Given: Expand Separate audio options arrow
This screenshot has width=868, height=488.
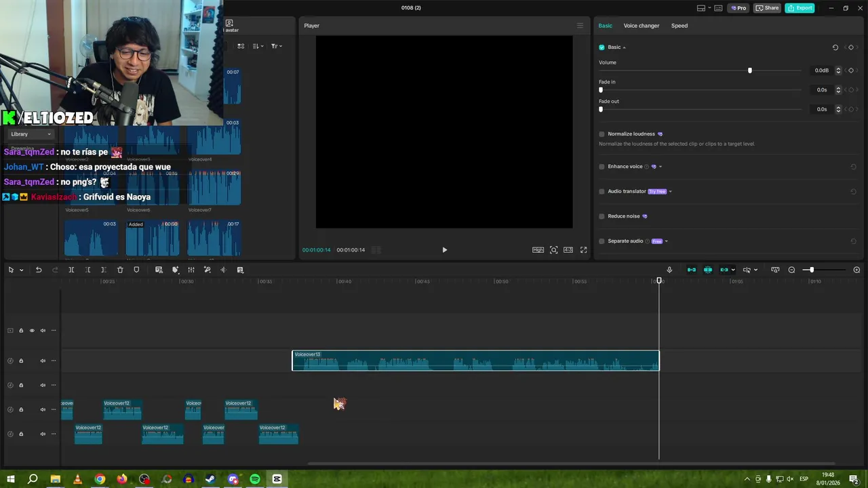Looking at the screenshot, I should click(x=667, y=241).
